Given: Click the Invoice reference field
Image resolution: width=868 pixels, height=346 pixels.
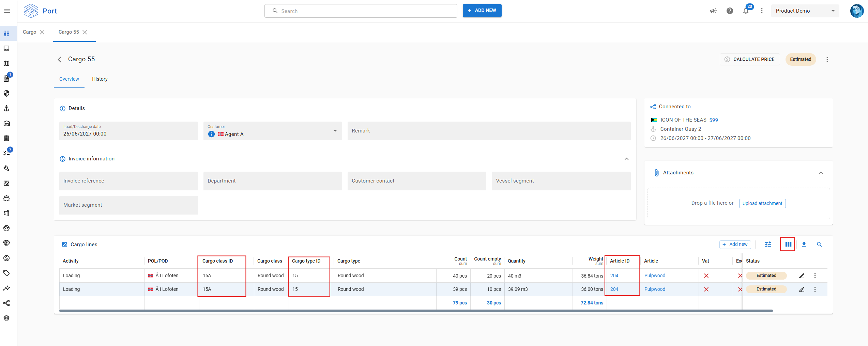Looking at the screenshot, I should (x=128, y=181).
